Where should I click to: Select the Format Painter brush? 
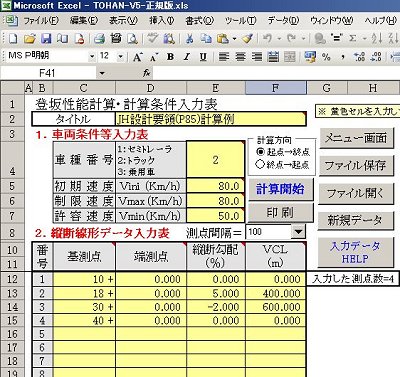tap(248, 39)
